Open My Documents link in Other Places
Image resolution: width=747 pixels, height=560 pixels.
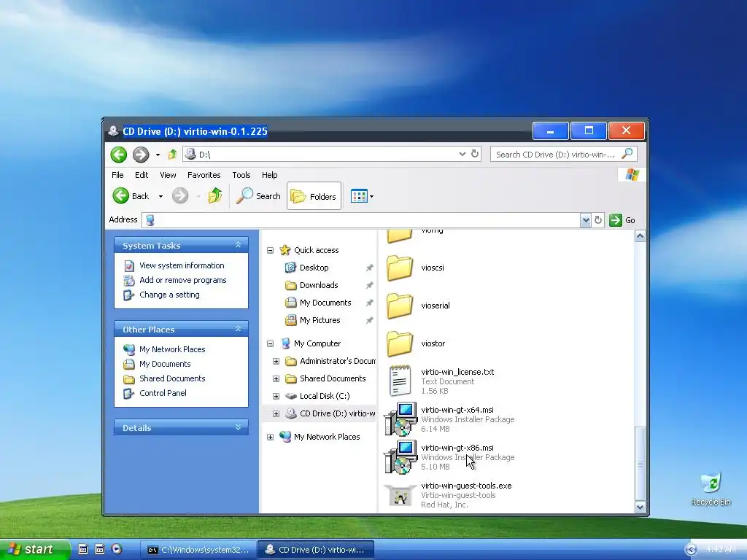(165, 364)
